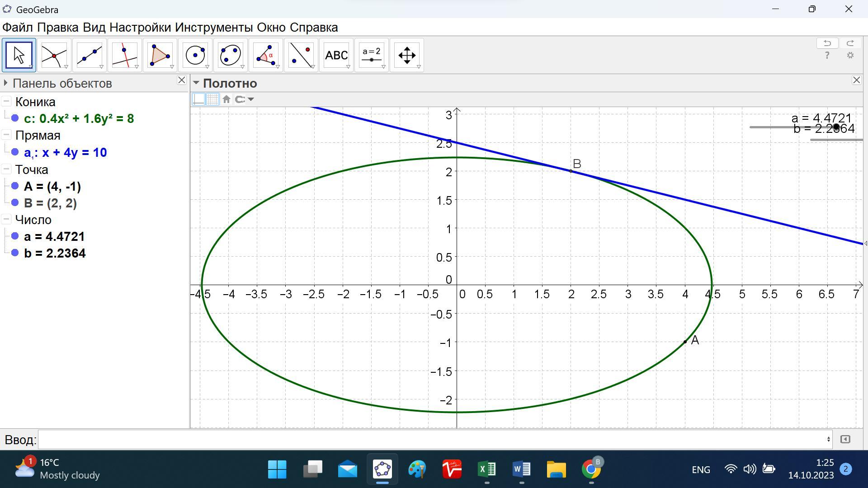
Task: Select the Line through two points tool
Action: [x=90, y=56]
